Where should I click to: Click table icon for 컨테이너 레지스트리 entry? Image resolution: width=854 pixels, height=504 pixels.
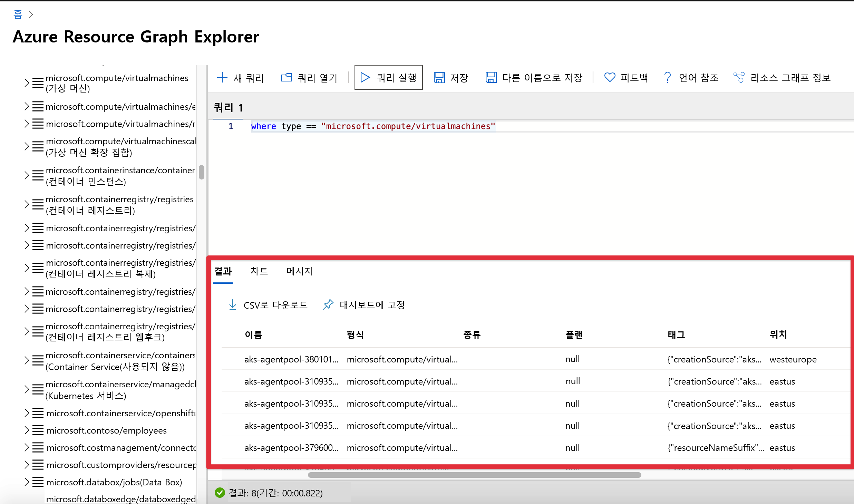click(38, 204)
